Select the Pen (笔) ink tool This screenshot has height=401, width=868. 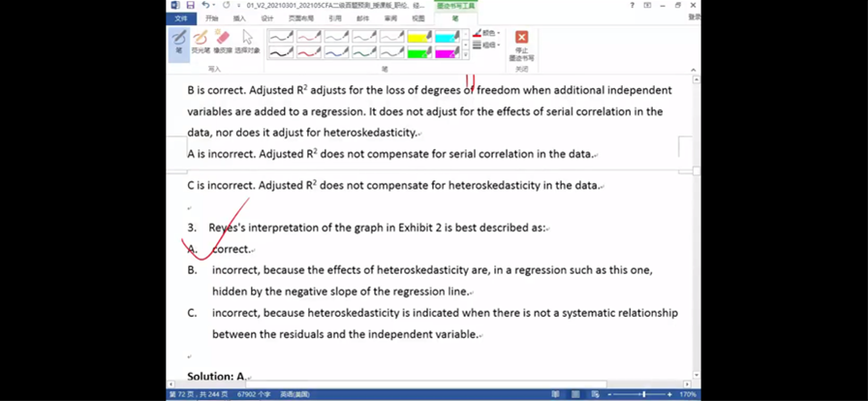coord(178,41)
